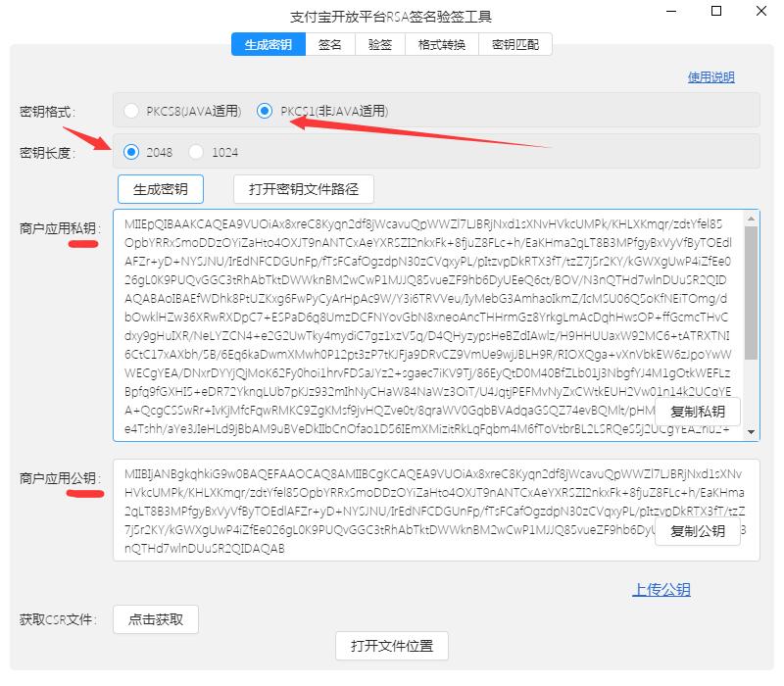Choose 1024 key length

pyautogui.click(x=198, y=152)
